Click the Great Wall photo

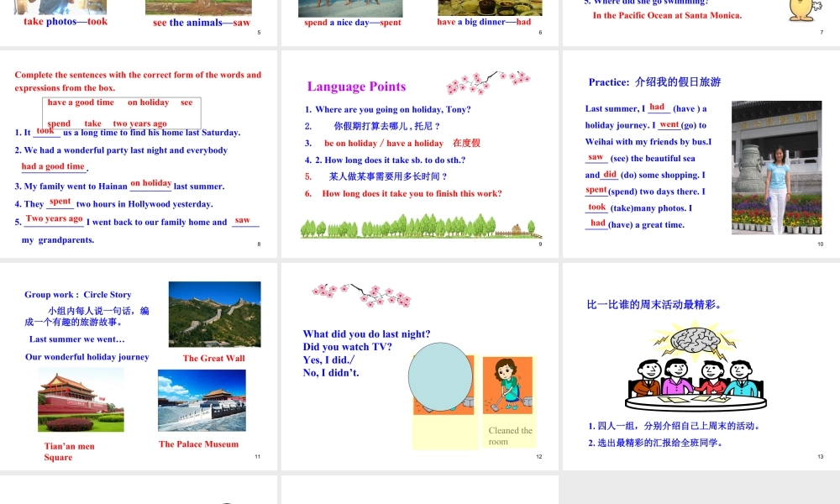(x=214, y=314)
